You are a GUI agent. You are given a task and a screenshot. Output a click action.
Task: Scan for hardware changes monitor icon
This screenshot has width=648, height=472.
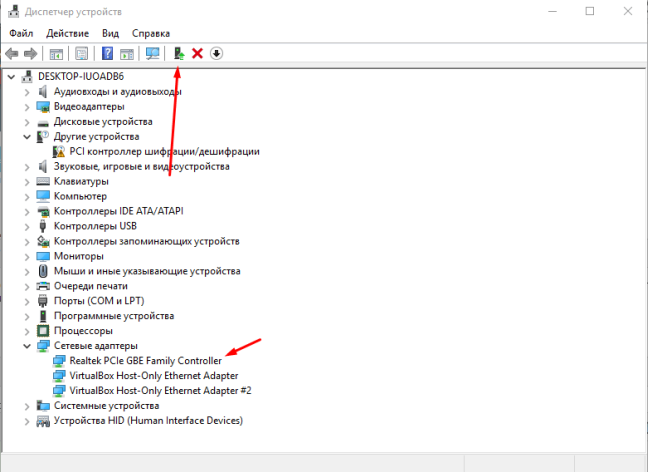pos(152,54)
